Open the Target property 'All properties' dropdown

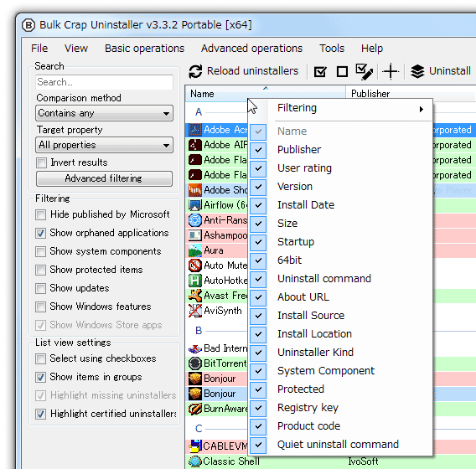(104, 145)
